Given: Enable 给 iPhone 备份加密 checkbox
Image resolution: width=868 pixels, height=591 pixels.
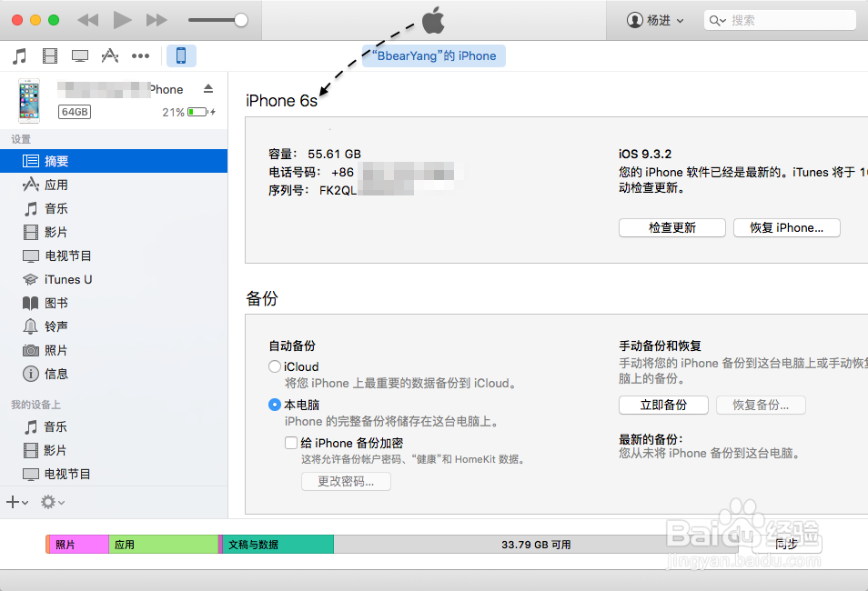Looking at the screenshot, I should click(291, 443).
